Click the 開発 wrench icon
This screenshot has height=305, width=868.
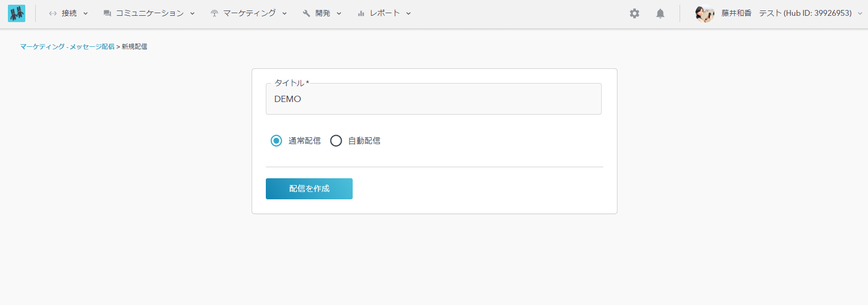tap(306, 14)
